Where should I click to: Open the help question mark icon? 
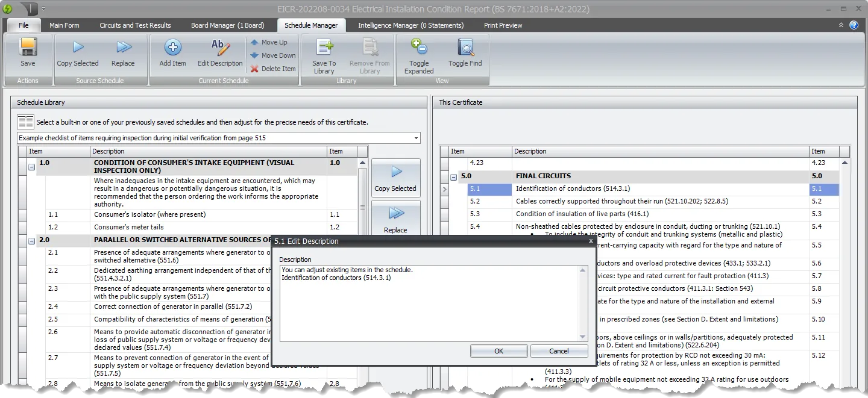coord(854,25)
